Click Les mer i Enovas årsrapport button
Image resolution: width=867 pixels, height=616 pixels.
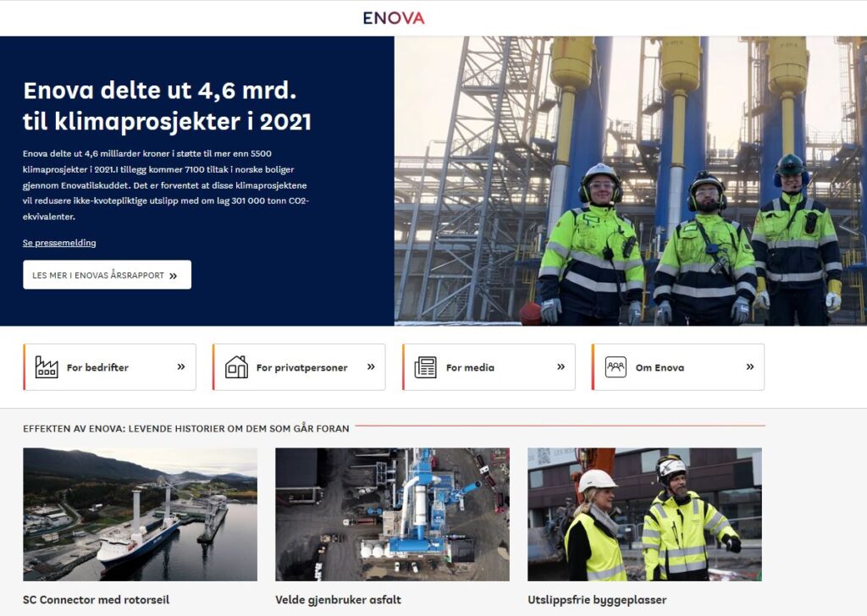(x=108, y=274)
